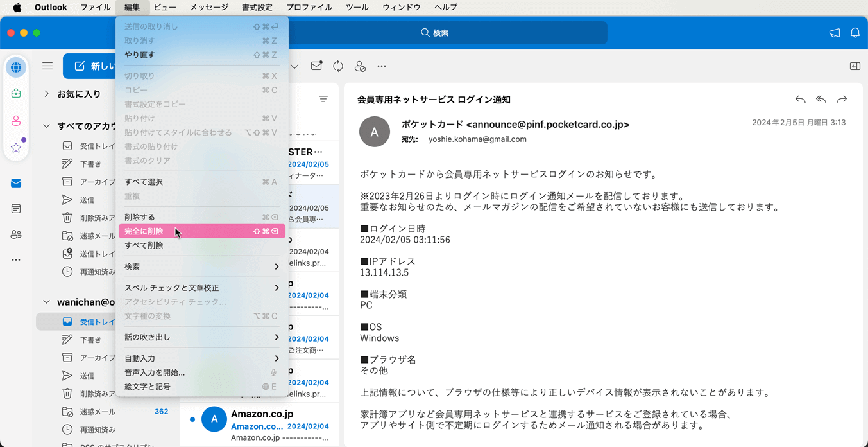Open the star favorites icon in sidebar
This screenshot has height=447, width=868.
(x=16, y=148)
